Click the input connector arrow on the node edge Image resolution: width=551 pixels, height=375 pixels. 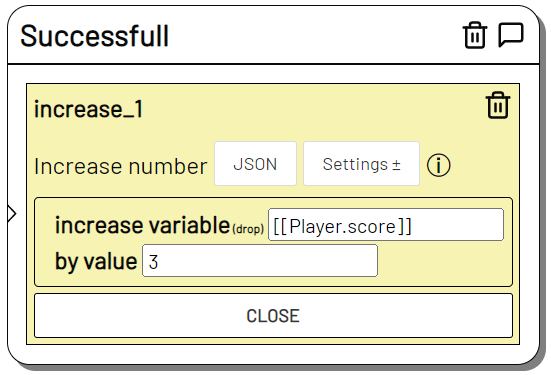[x=12, y=214]
